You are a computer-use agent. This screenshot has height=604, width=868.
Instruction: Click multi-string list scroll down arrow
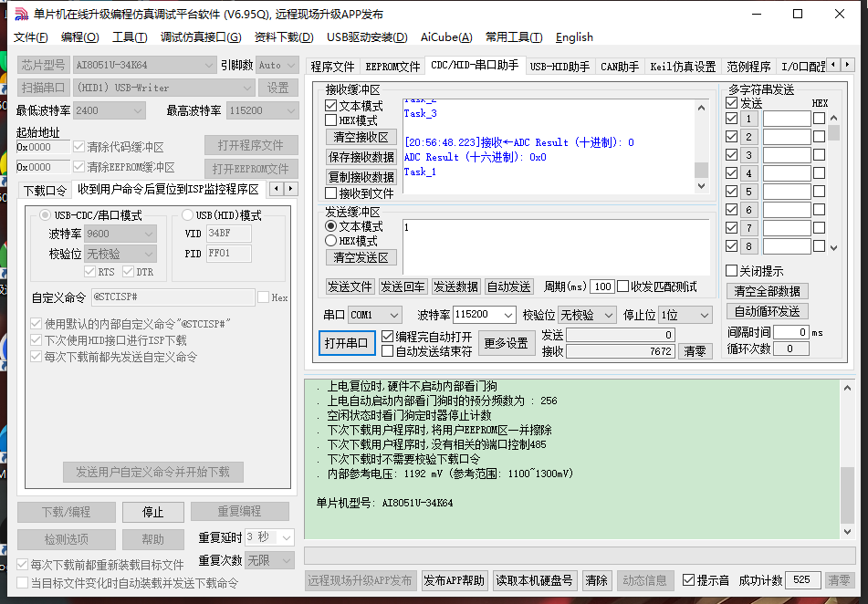tap(833, 248)
